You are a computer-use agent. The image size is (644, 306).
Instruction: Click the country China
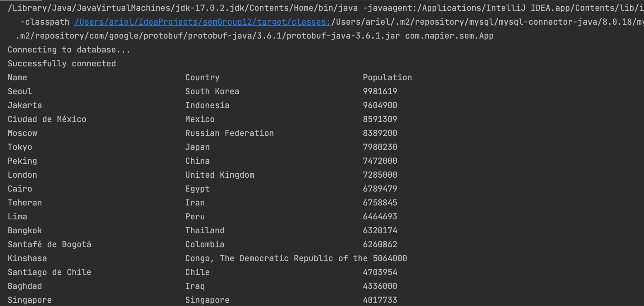tap(197, 161)
